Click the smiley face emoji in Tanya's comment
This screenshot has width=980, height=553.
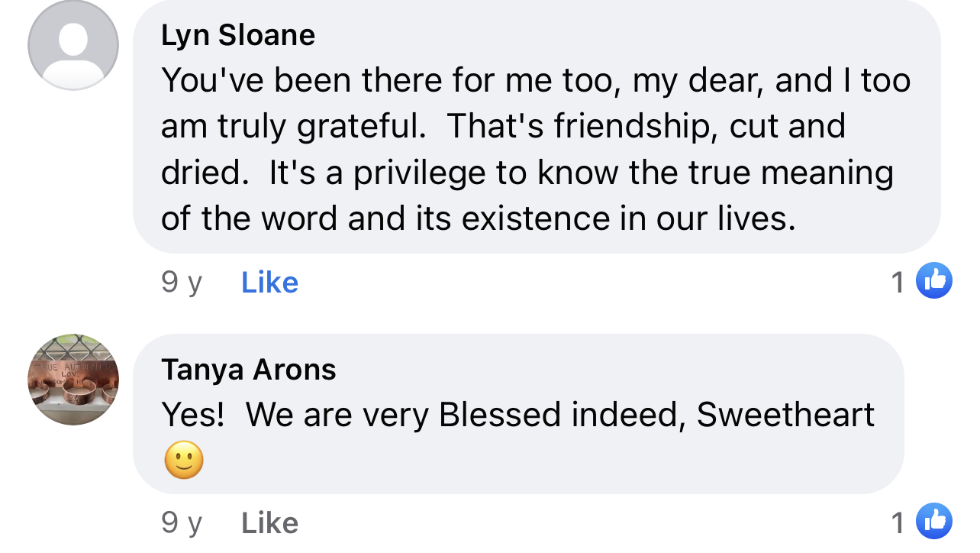tap(184, 460)
